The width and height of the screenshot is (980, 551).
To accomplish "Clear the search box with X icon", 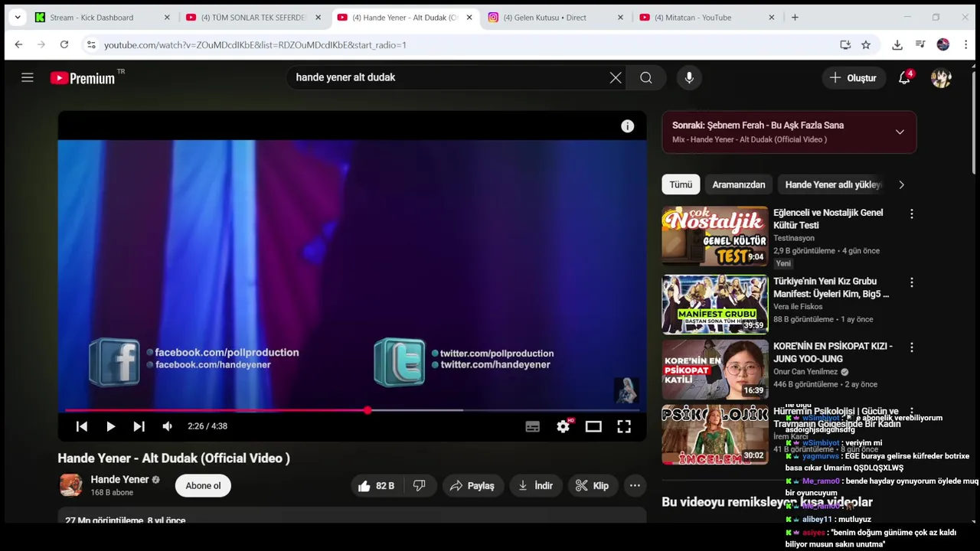I will tap(616, 77).
